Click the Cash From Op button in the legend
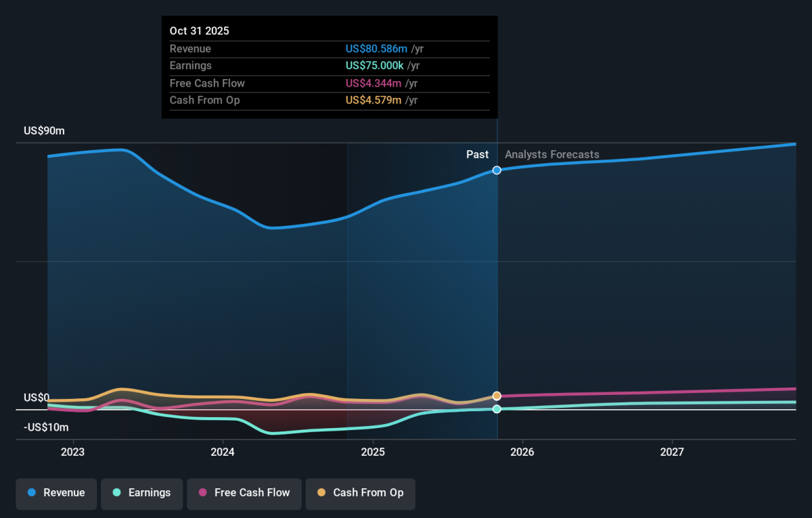The height and width of the screenshot is (518, 812). [x=360, y=494]
